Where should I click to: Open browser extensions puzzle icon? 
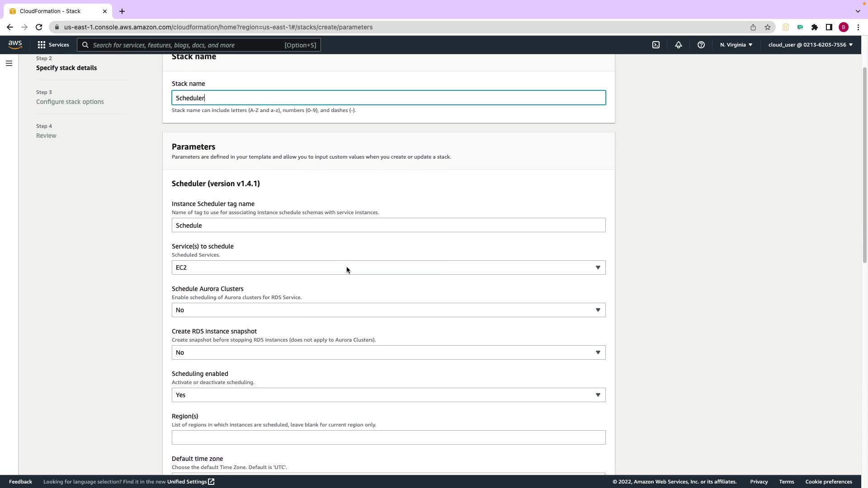[x=815, y=27]
